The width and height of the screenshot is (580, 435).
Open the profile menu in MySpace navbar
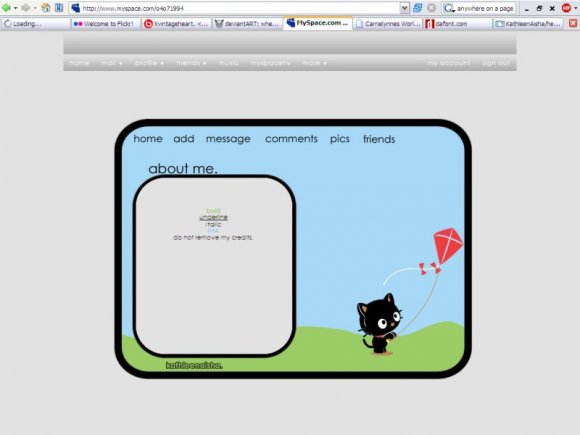pyautogui.click(x=149, y=63)
